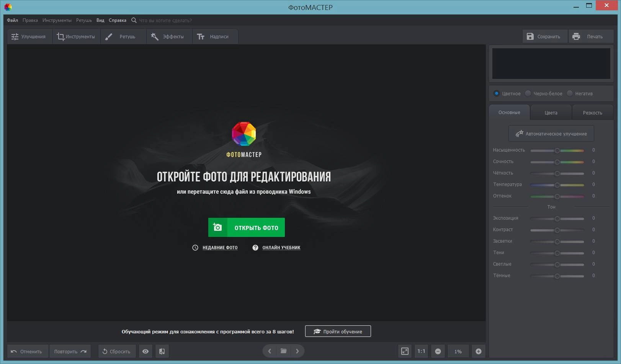Click the 1:1 zoom button

(x=421, y=351)
